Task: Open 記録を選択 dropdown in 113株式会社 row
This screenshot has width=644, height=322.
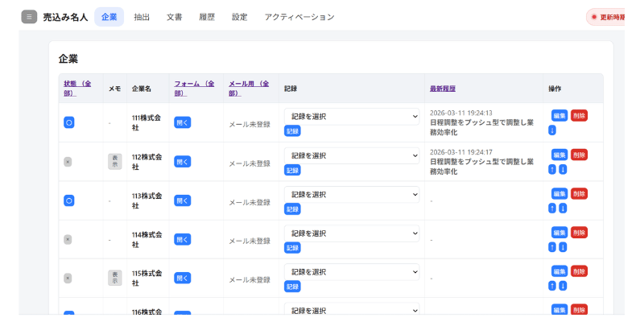Action: point(352,195)
